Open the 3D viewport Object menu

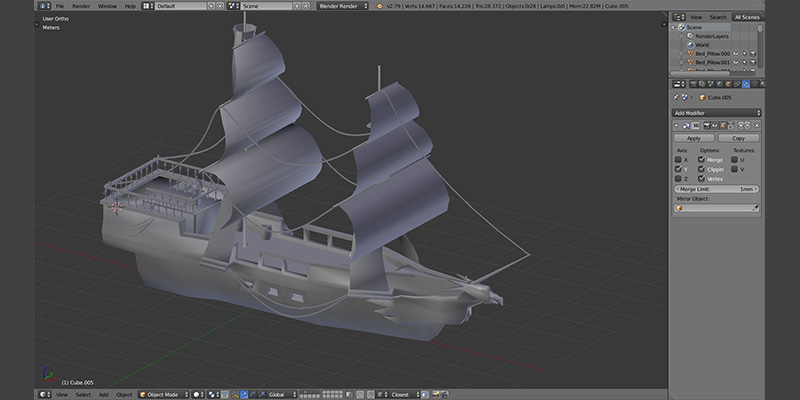(124, 394)
